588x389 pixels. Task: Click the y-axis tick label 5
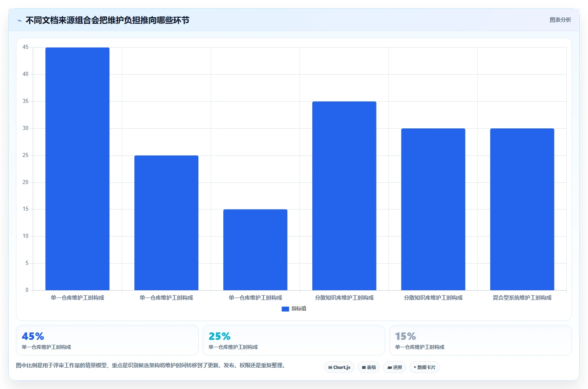tap(27, 263)
